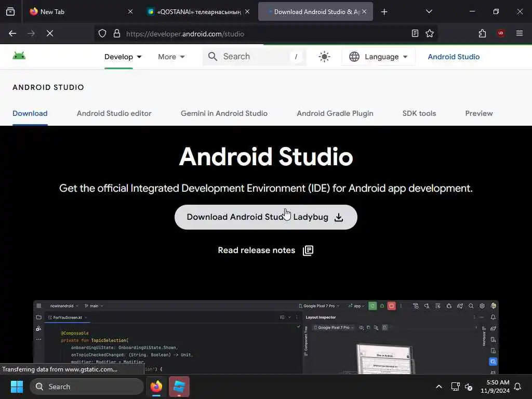This screenshot has height=399, width=532.
Task: Expand the Develop menu
Action: pyautogui.click(x=123, y=57)
